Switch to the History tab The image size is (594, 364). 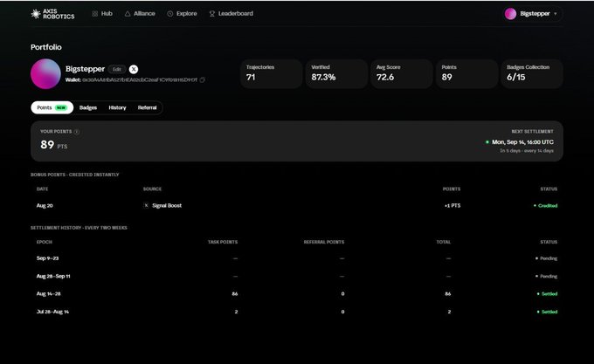click(117, 107)
